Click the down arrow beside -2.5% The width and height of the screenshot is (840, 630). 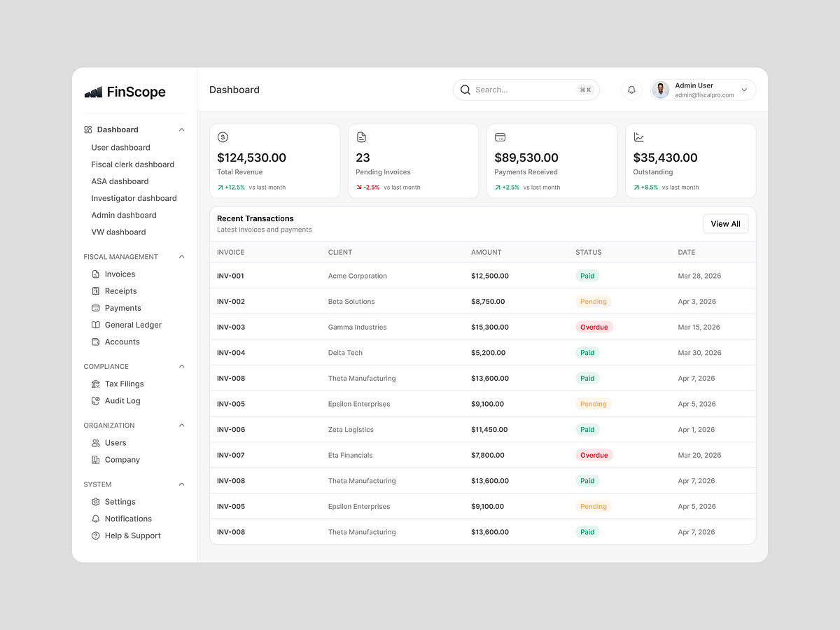359,188
